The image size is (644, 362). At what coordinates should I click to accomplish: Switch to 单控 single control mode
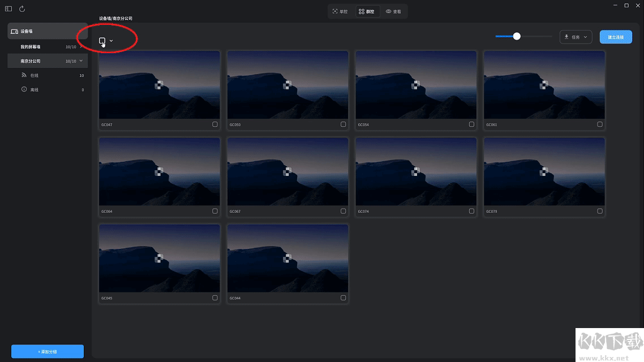pos(340,11)
